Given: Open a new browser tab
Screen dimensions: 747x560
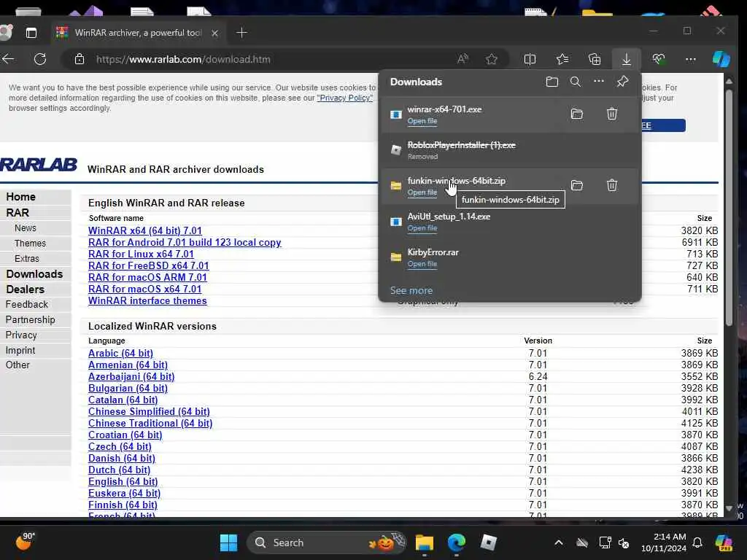Looking at the screenshot, I should [x=241, y=33].
